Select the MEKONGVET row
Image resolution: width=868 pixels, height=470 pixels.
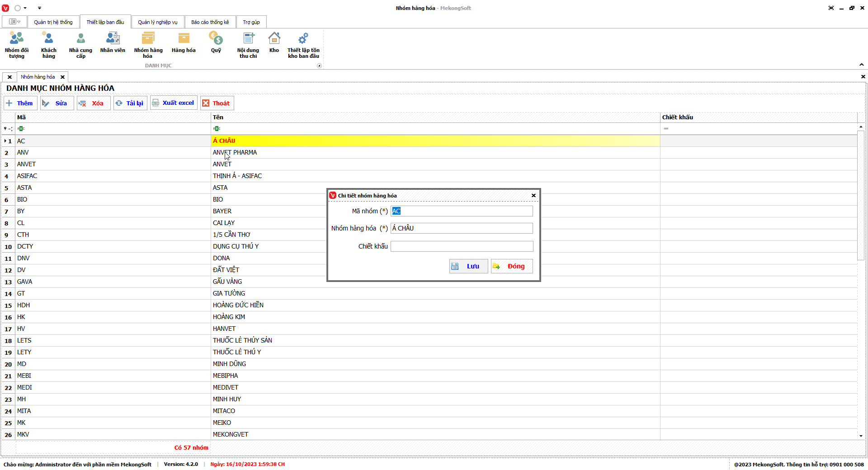429,435
